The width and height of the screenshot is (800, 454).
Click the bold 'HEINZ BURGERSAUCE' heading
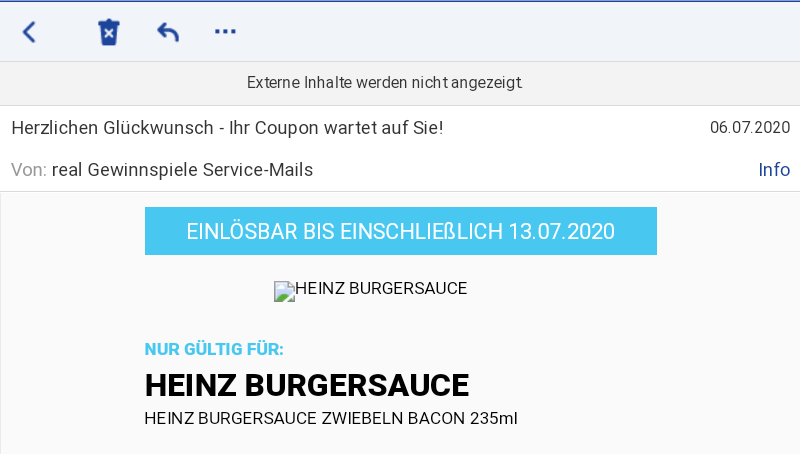coord(307,385)
